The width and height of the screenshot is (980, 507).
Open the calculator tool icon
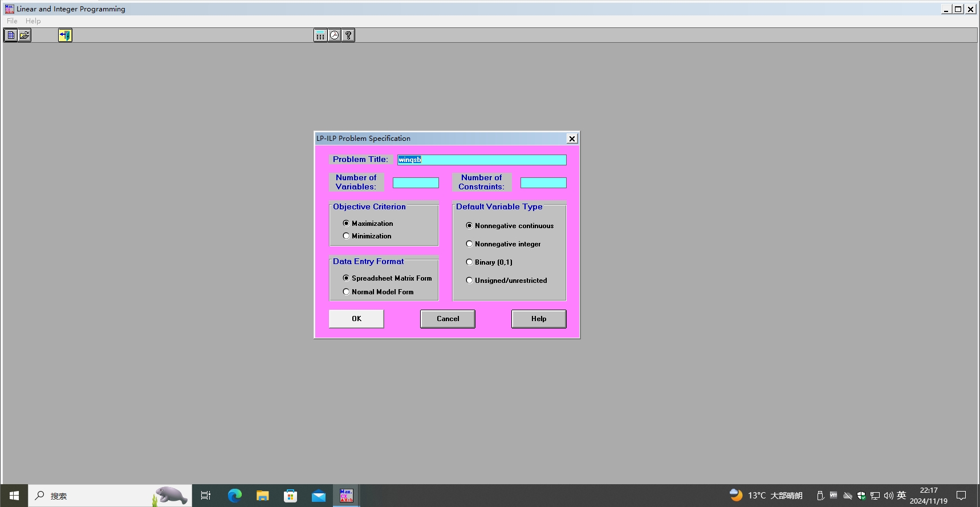pyautogui.click(x=320, y=35)
